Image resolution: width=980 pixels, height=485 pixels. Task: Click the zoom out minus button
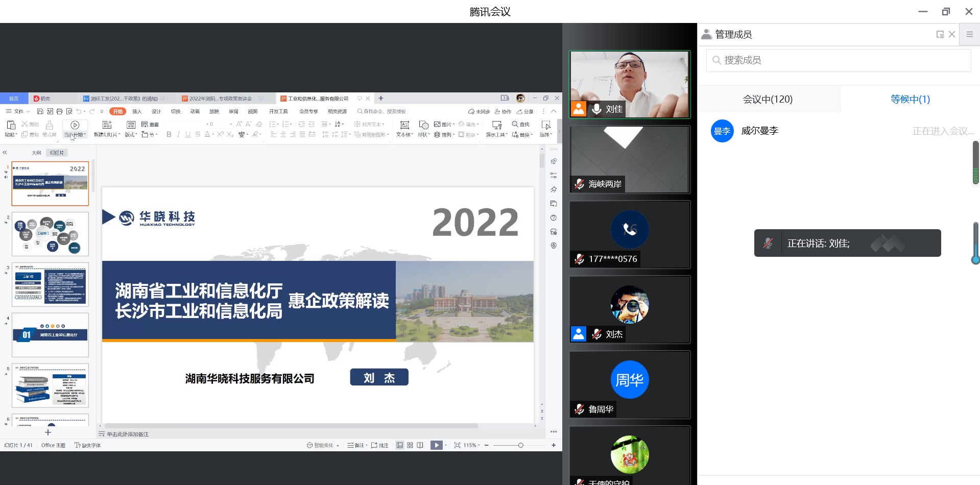coord(487,445)
